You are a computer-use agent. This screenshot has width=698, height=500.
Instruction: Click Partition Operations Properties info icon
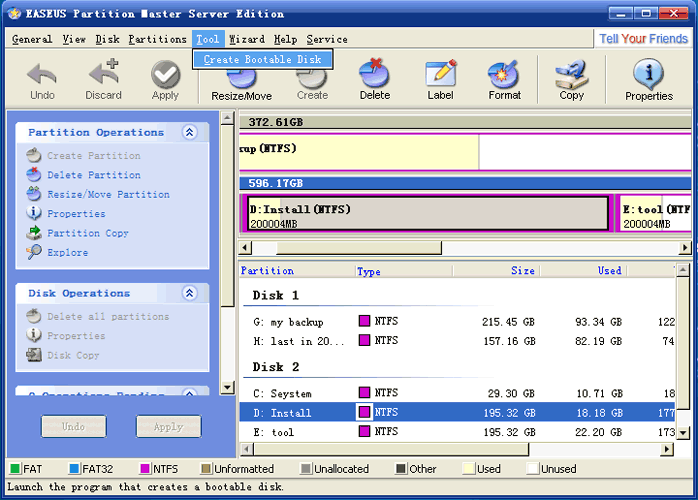point(33,213)
